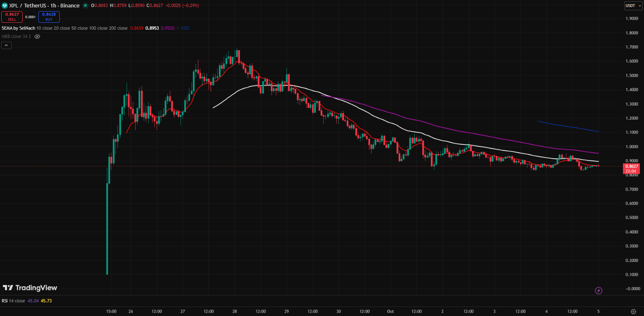Select the RSI 14 close indicator legend

click(x=13, y=301)
